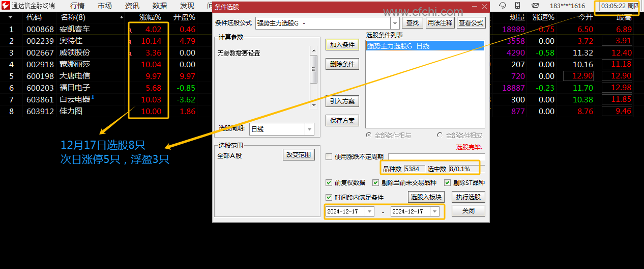Click the R marker beside 安凯客车
Image resolution: width=644 pixels, height=269 pixels.
coord(130,31)
